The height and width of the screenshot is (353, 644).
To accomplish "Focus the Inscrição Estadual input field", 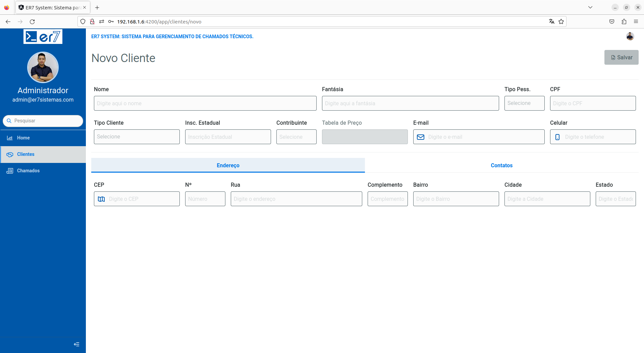I will [228, 137].
